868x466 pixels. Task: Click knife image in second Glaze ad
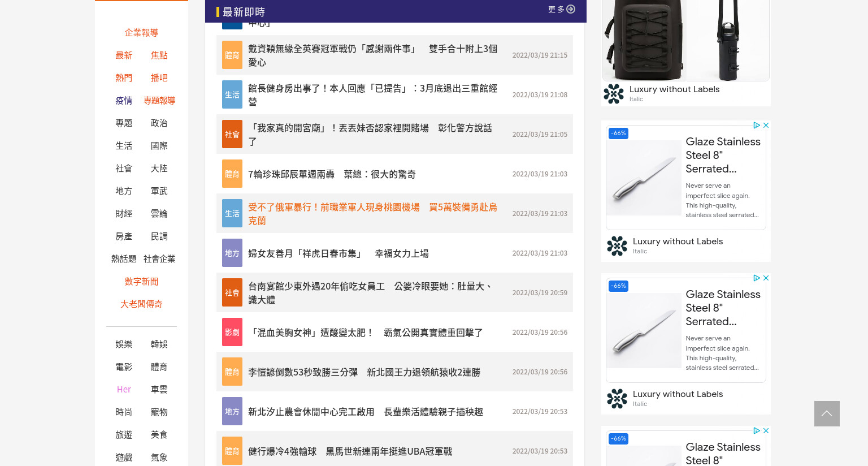coord(644,330)
